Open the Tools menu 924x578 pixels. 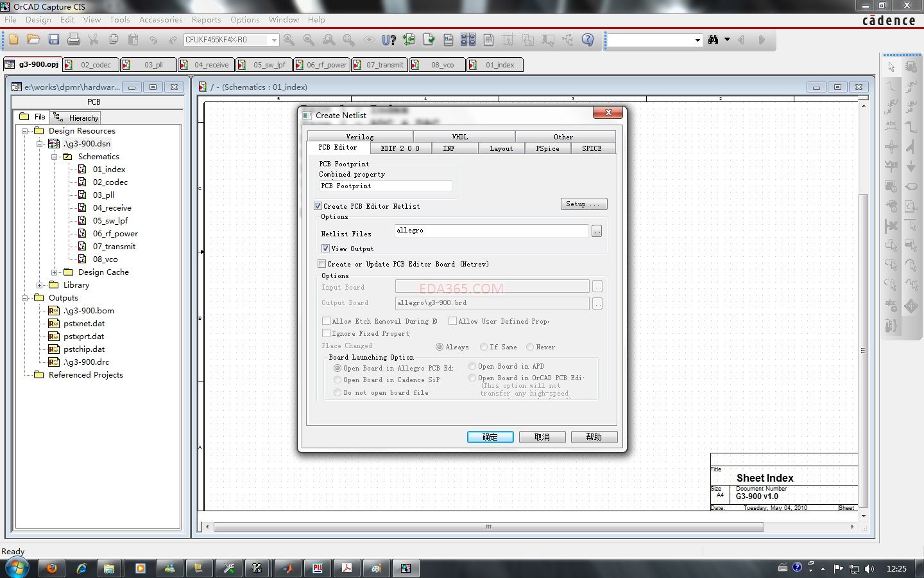click(x=119, y=20)
